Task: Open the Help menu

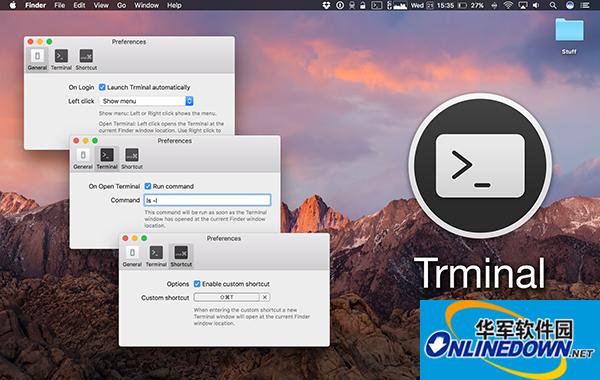Action: 174,5
